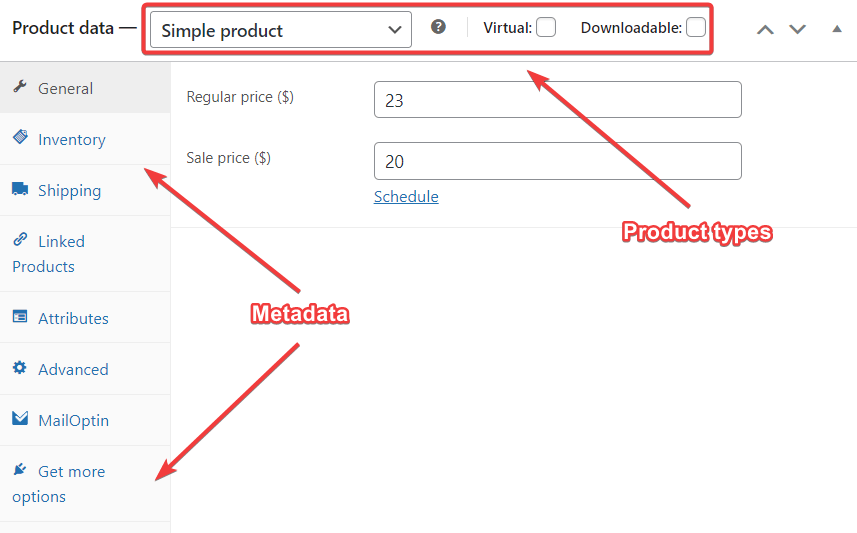Screen dimensions: 857x533
Task: Focus the Sale price input field
Action: pyautogui.click(x=557, y=161)
